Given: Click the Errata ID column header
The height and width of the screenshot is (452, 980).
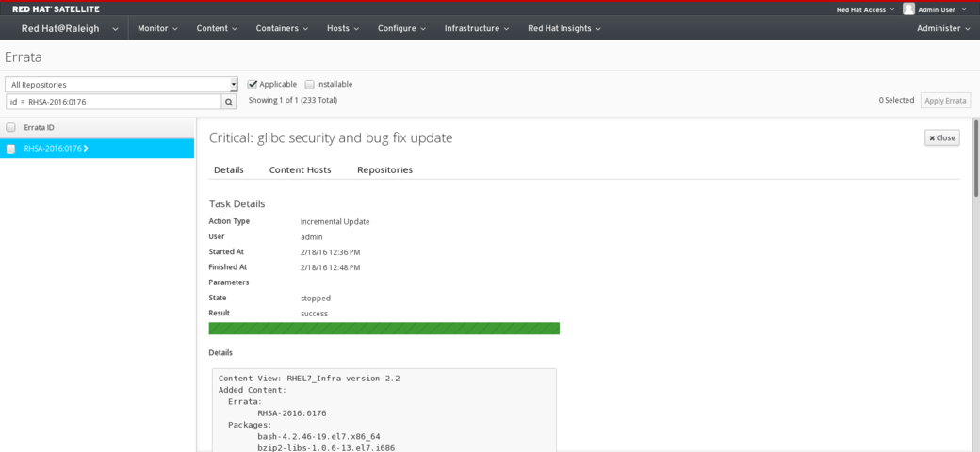Looking at the screenshot, I should (39, 127).
